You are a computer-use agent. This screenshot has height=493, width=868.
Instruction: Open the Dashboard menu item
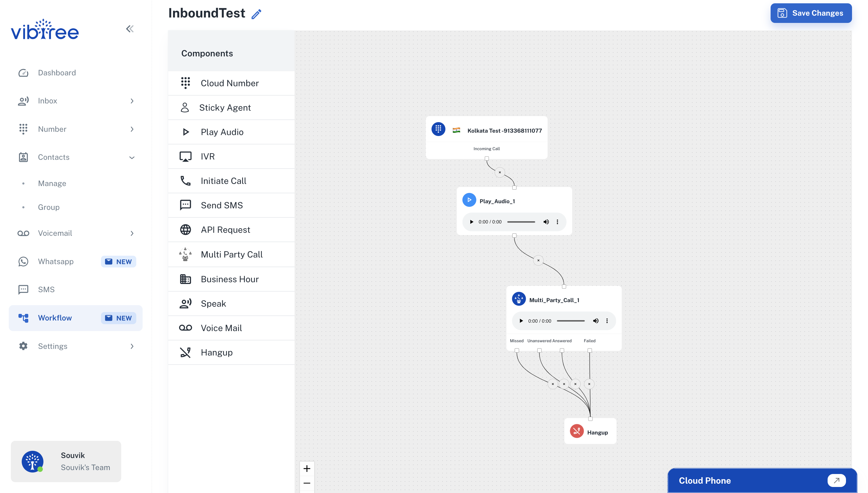(57, 73)
